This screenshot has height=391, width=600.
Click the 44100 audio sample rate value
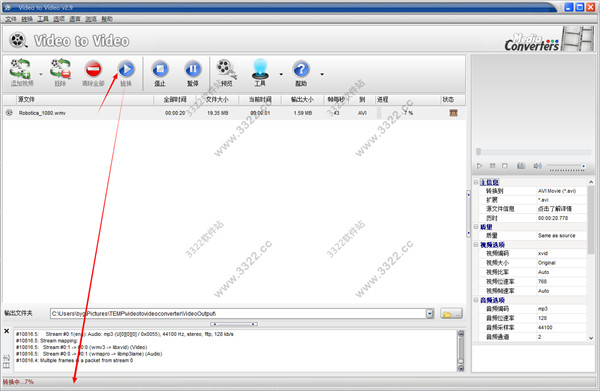(545, 327)
